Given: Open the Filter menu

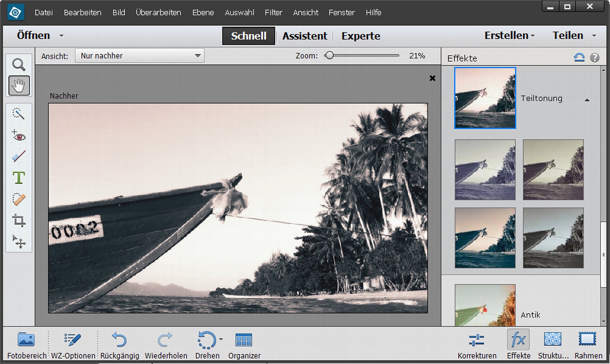Looking at the screenshot, I should (273, 12).
